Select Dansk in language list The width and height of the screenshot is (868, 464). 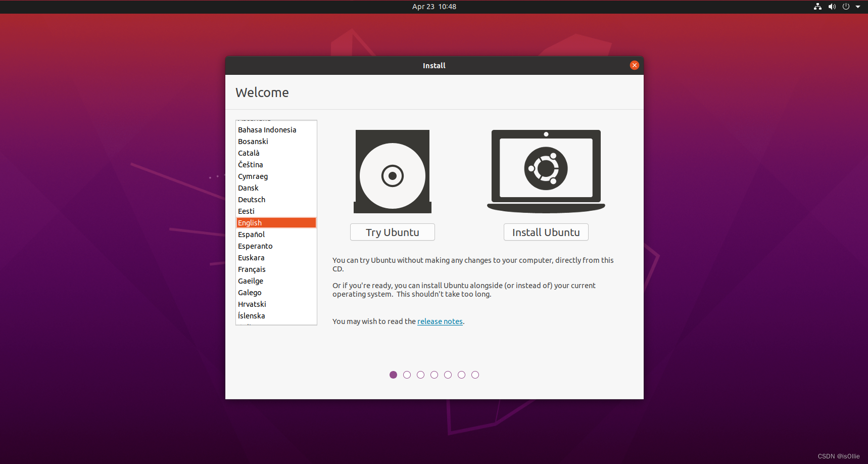pos(276,188)
